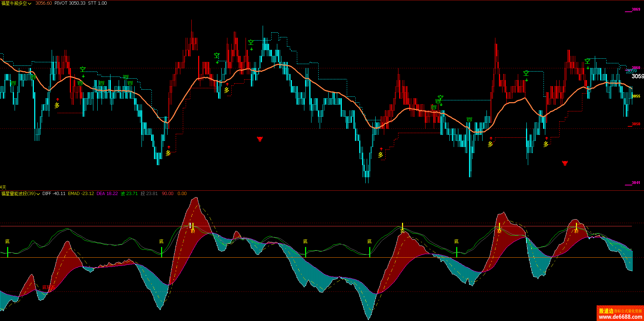Click the leftmost green 空 sell marker
Image resolution: width=644 pixels, height=321 pixels.
(x=83, y=69)
